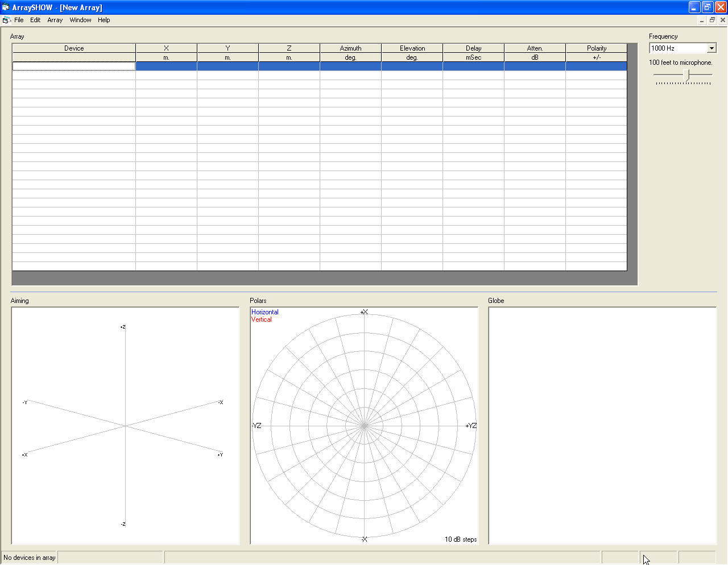Close the inner New Array document window
Image resolution: width=728 pixels, height=565 pixels.
tap(723, 20)
